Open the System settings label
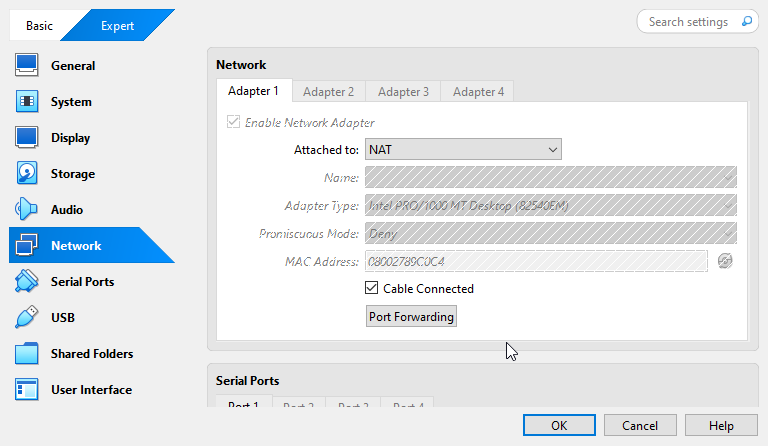768x446 pixels. click(72, 102)
